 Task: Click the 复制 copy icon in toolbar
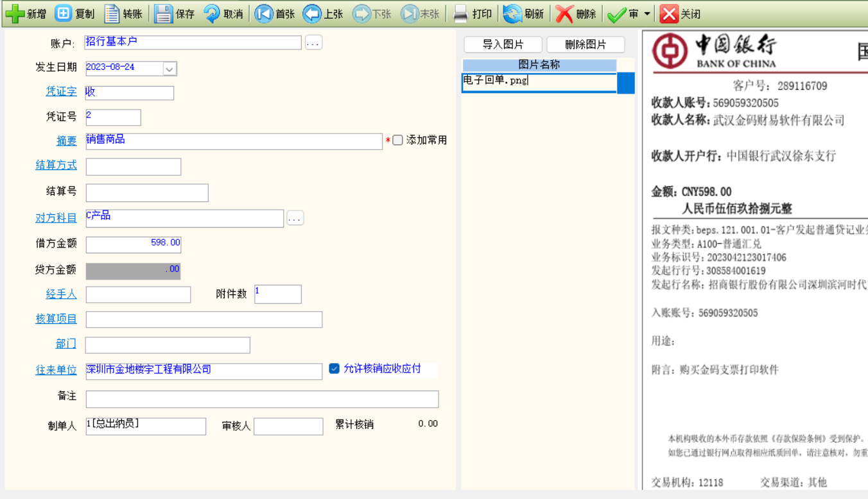click(63, 13)
